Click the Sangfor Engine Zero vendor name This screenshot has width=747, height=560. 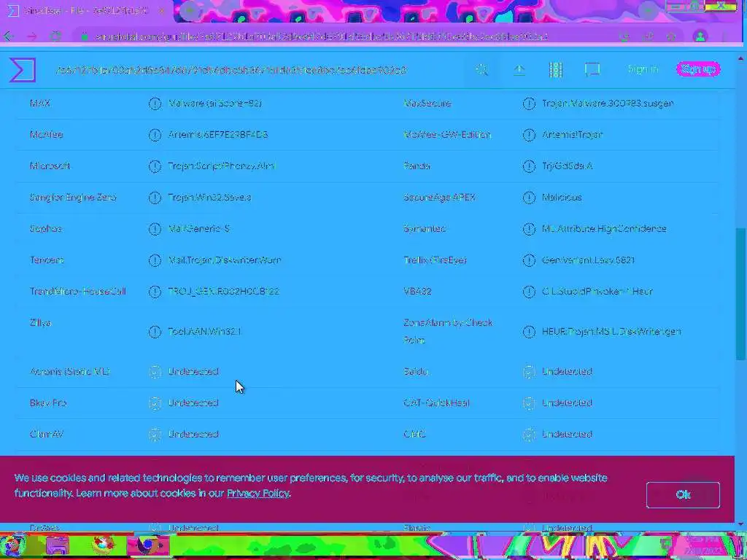(x=73, y=197)
